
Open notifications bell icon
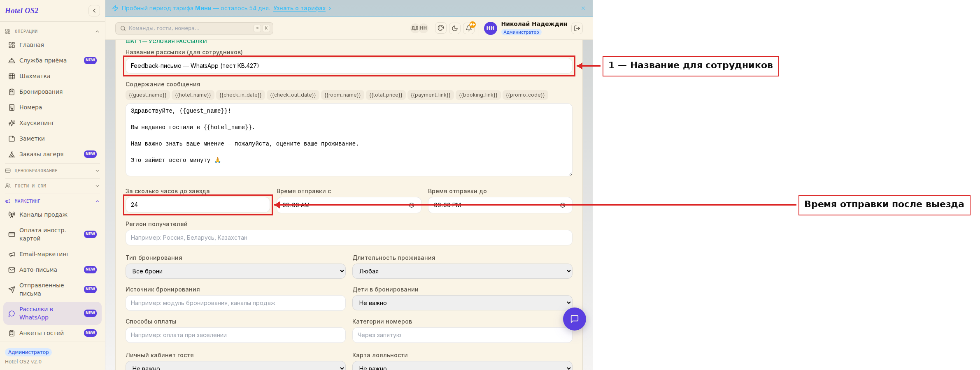click(469, 28)
